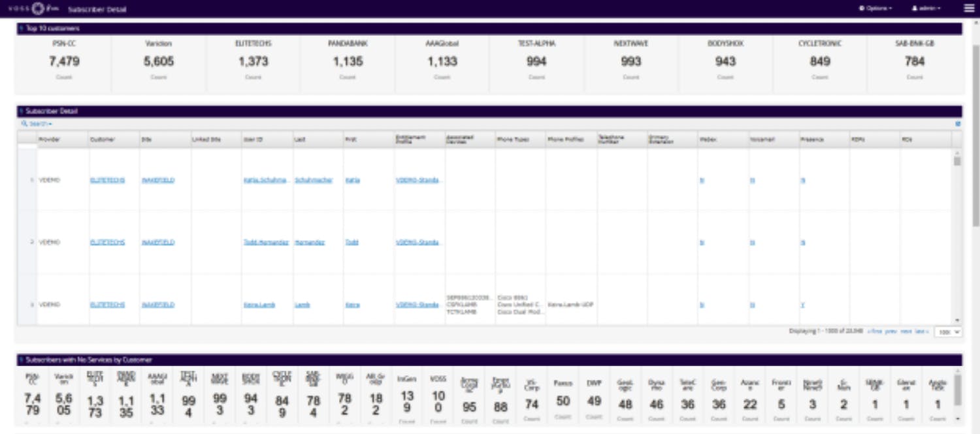Go to the last page of results
The image size is (980, 434).
(x=921, y=332)
